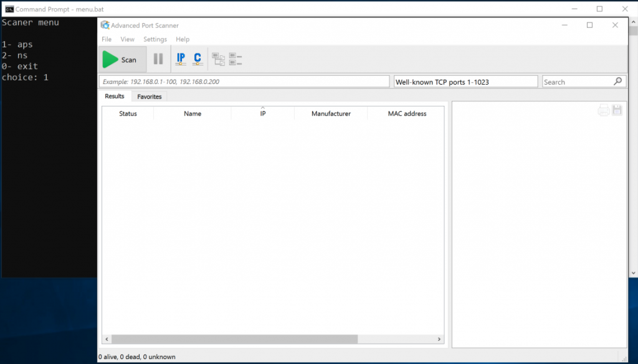Viewport: 638px width, 364px height.
Task: Click the IP range input field
Action: click(244, 82)
